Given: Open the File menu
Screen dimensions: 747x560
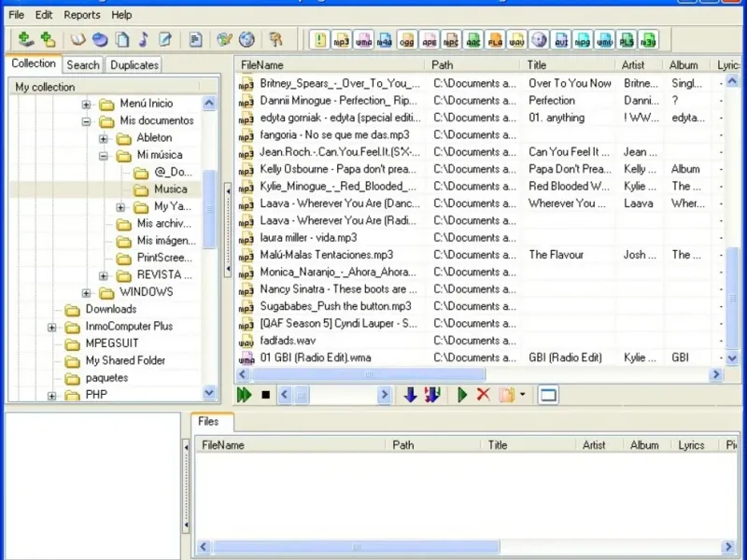Looking at the screenshot, I should [x=16, y=15].
